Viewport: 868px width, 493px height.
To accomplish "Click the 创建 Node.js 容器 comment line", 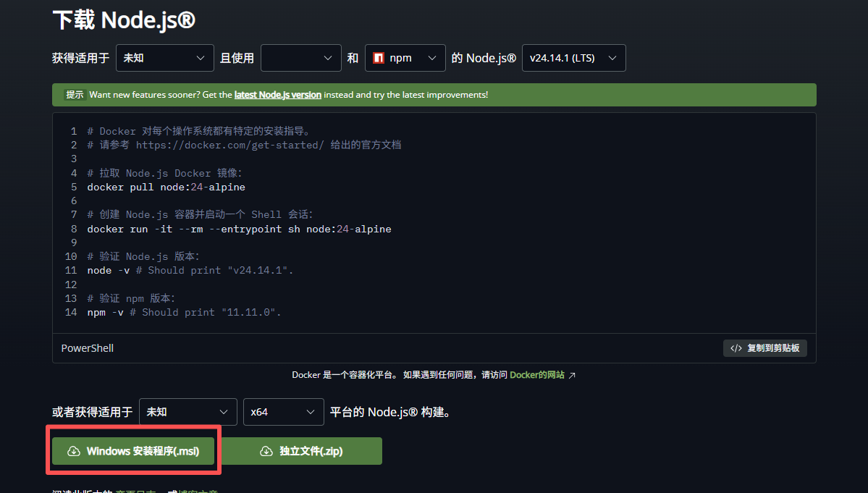I will [200, 215].
